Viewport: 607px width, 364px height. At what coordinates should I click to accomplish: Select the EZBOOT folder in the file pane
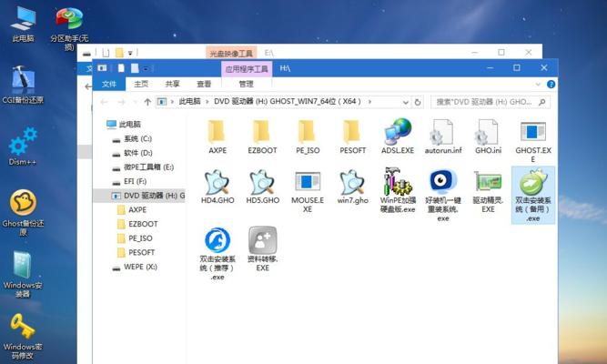(x=262, y=137)
